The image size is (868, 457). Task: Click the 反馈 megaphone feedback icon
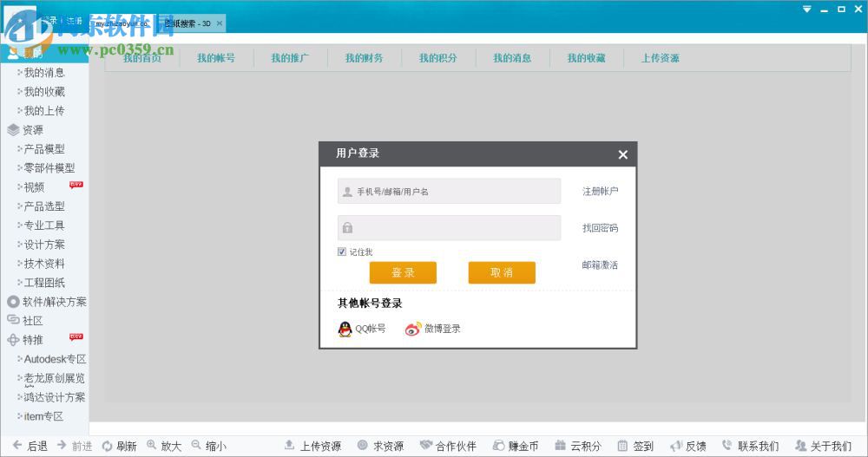(x=676, y=446)
